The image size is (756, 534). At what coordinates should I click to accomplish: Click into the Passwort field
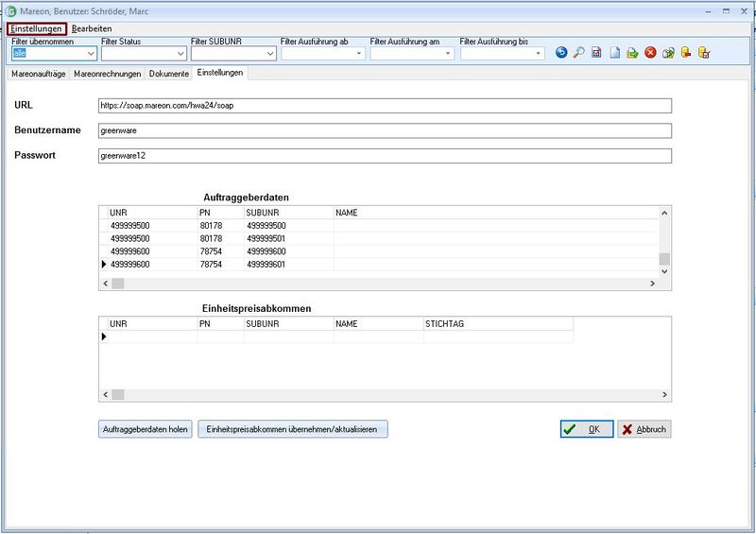pyautogui.click(x=385, y=156)
